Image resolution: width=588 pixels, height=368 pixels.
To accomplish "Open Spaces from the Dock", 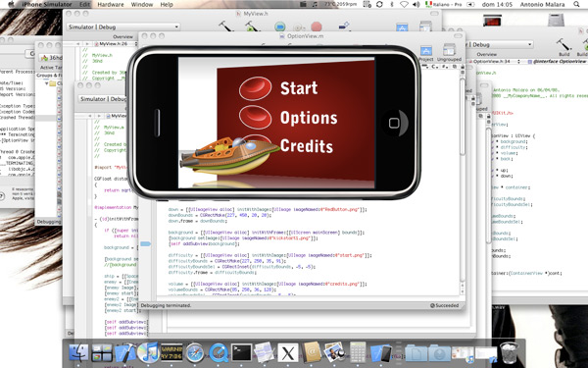I will click(x=102, y=353).
